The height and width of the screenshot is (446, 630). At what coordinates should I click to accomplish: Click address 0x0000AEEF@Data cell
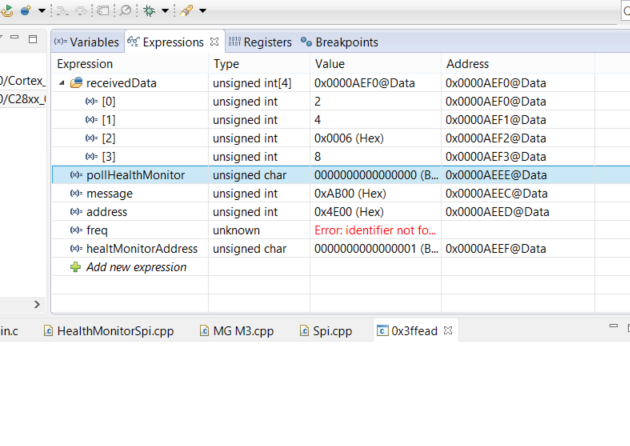[x=495, y=249]
